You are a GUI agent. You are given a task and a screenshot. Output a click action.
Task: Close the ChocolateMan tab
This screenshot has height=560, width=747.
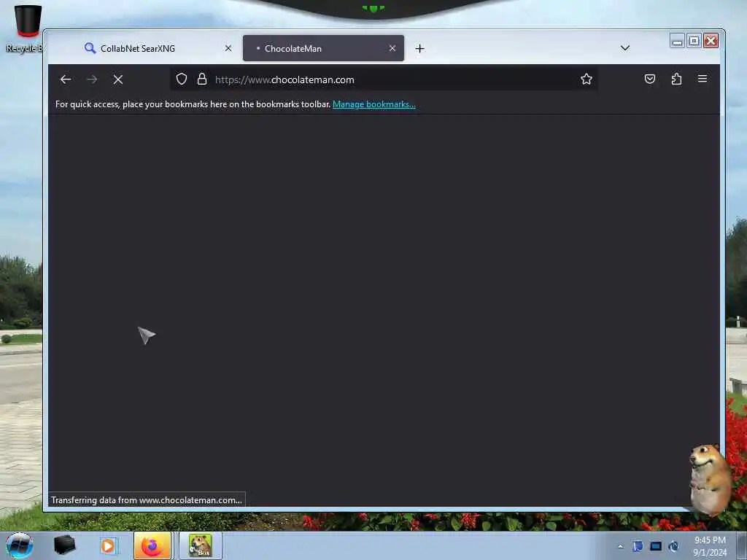point(392,48)
